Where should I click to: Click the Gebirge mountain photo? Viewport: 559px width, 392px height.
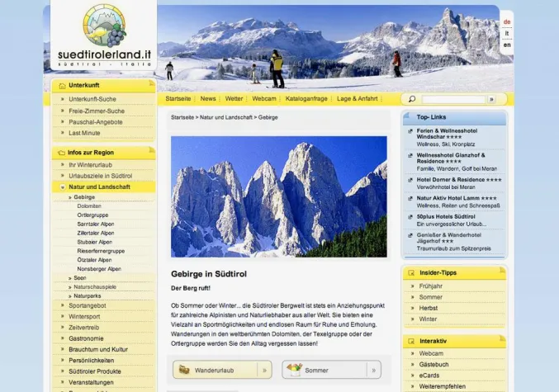click(278, 196)
